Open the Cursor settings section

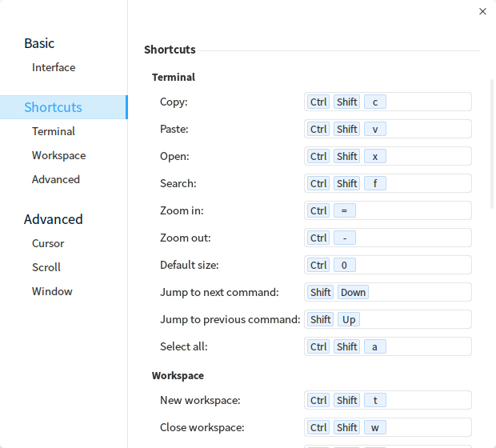[48, 243]
